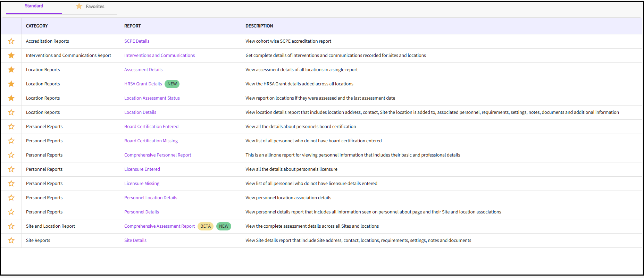Unfavorite the Assessment Details star

click(11, 70)
